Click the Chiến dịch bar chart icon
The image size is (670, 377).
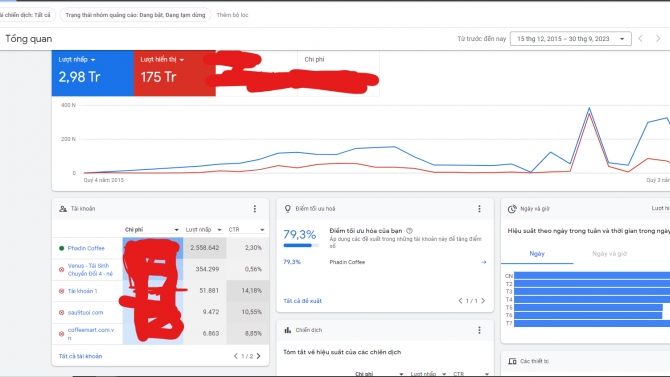tap(288, 330)
